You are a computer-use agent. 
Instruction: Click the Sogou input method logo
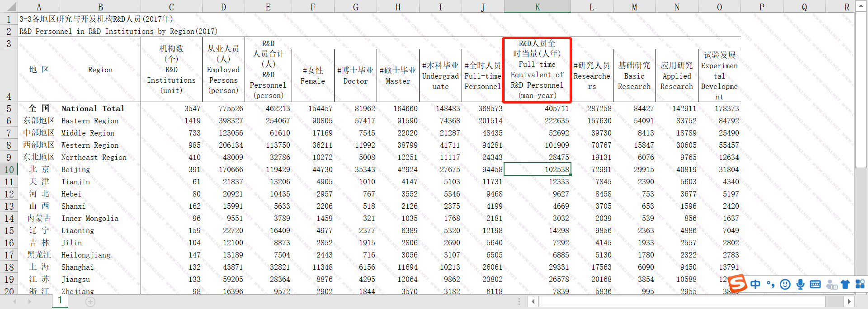pos(737,284)
